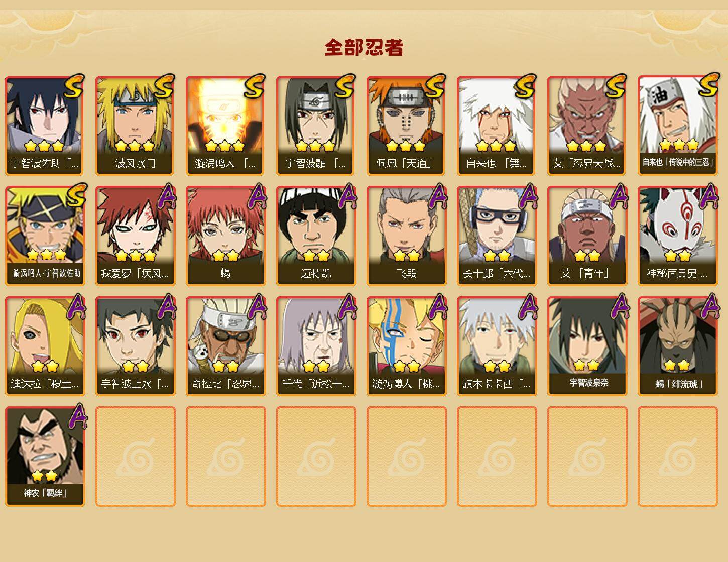Choose the 神秘面具男 masked ninja card
728x562 pixels.
(678, 236)
